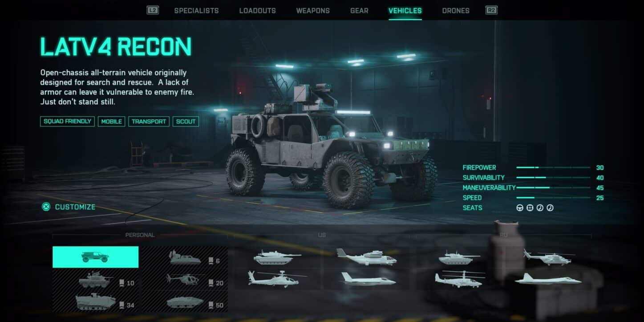644x322 pixels.
Task: Go to the Drones tab
Action: [x=456, y=11]
